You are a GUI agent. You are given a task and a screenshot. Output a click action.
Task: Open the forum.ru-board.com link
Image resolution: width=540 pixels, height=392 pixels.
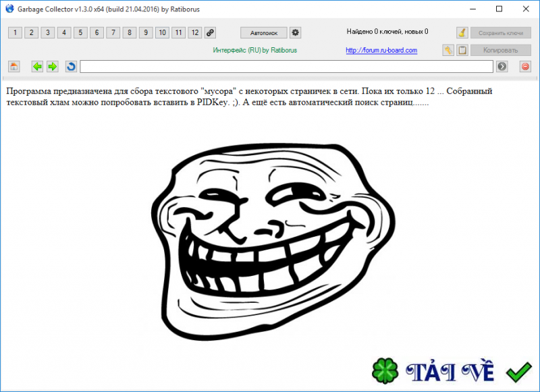pos(381,50)
